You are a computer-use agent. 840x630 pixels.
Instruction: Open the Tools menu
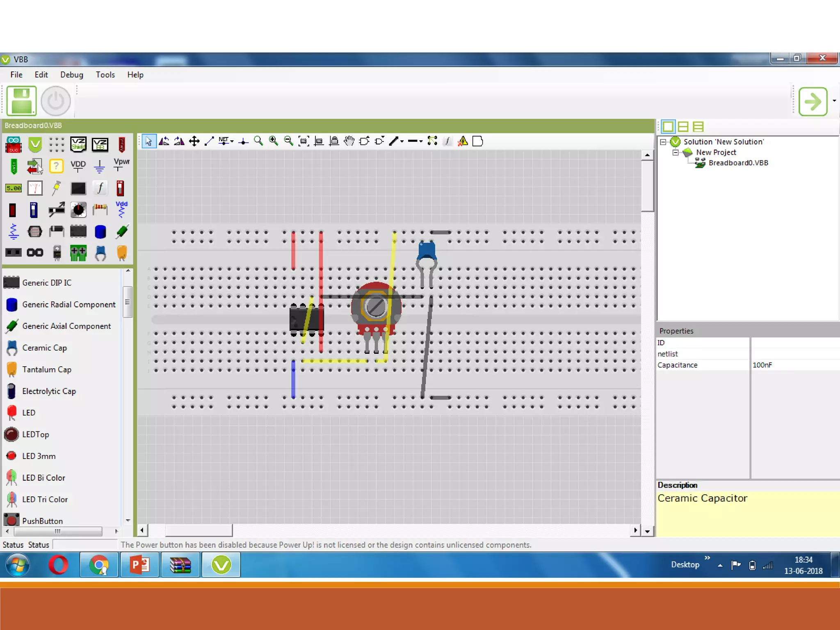click(105, 75)
